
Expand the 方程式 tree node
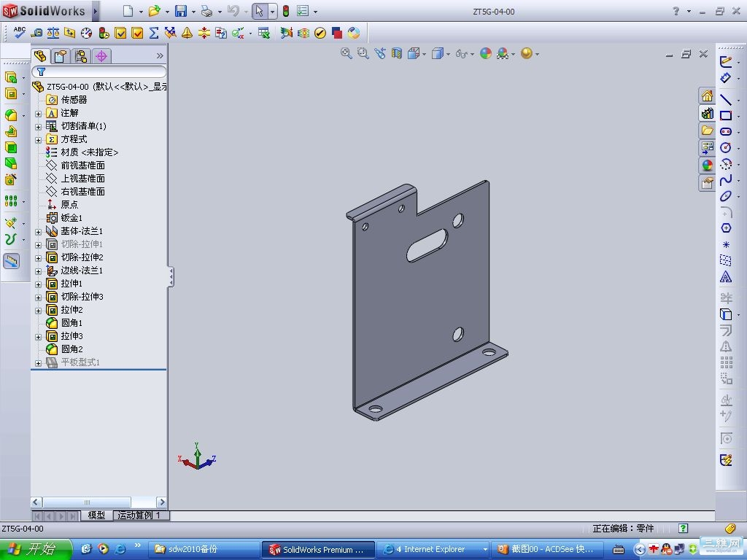click(38, 140)
